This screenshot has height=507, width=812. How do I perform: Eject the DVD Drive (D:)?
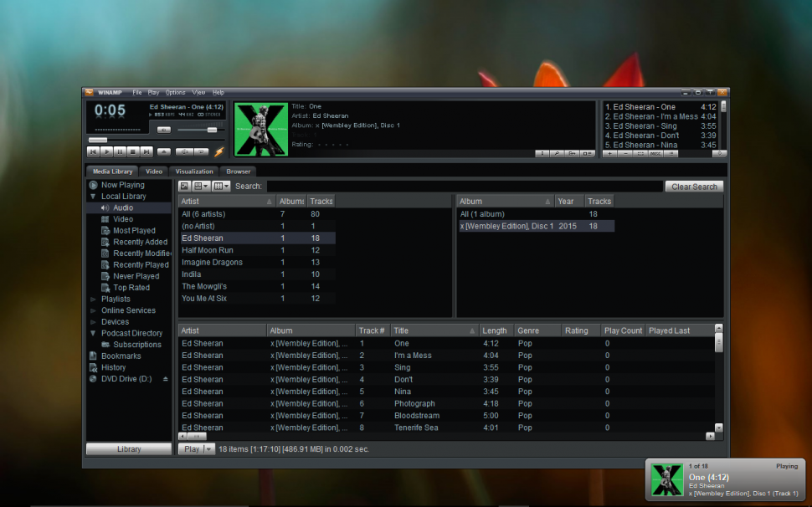[x=165, y=379]
